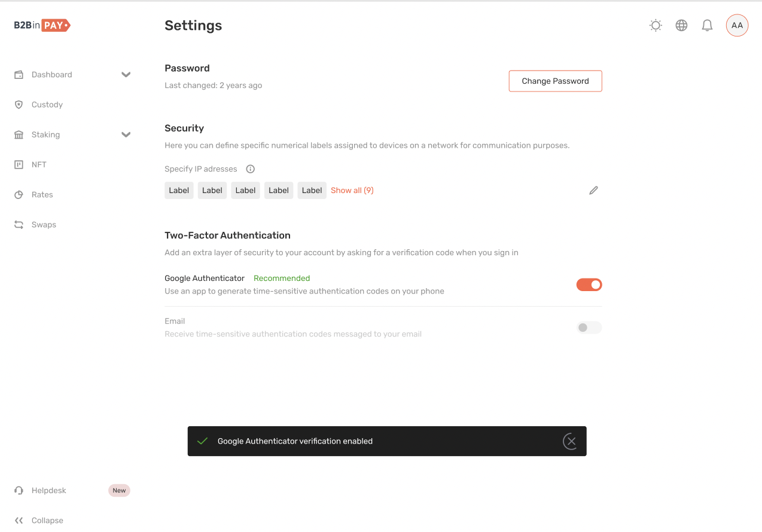Viewport: 762px width, 532px height.
Task: Click the theme toggle sun icon
Action: [x=656, y=25]
